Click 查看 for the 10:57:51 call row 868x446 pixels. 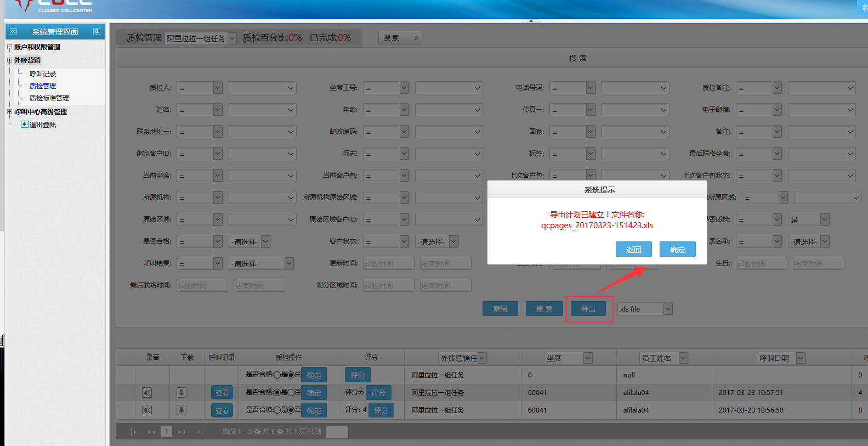[x=222, y=393]
